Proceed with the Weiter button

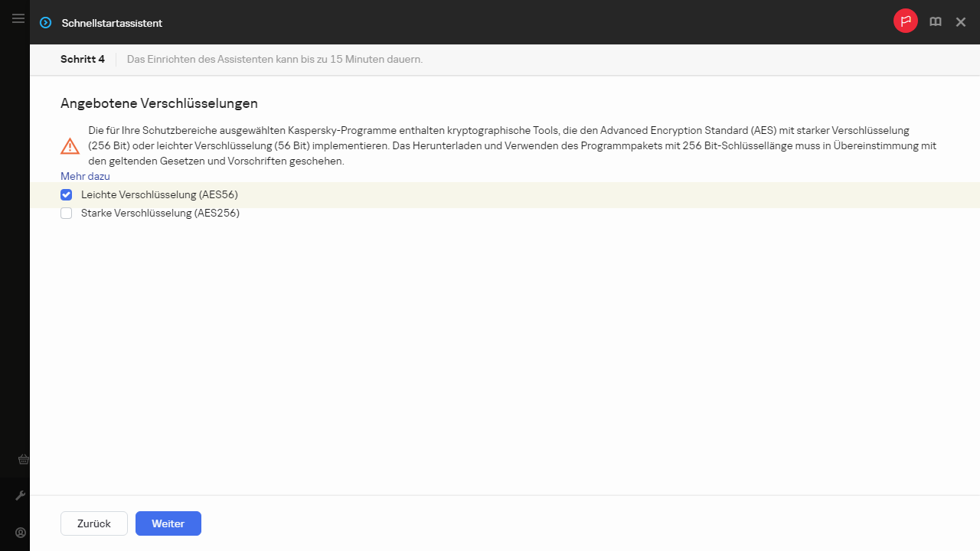[x=168, y=523]
